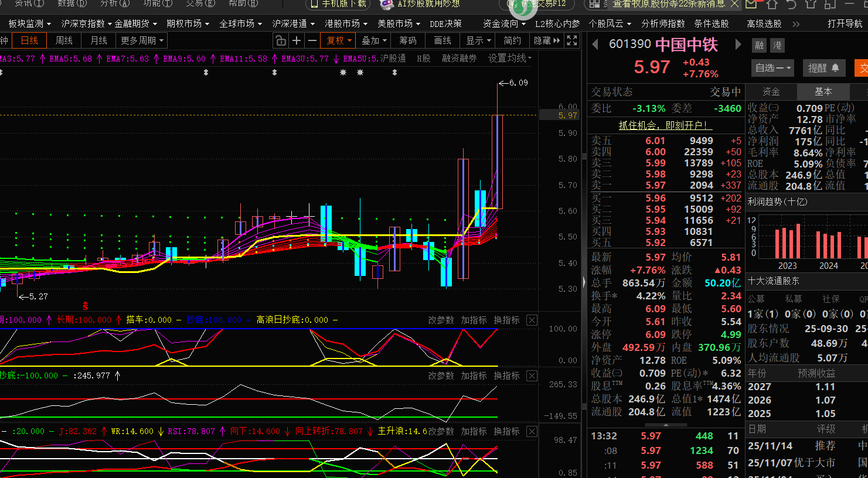This screenshot has height=478, width=868.
Task: Expand 期权市场 dropdown
Action: click(188, 24)
